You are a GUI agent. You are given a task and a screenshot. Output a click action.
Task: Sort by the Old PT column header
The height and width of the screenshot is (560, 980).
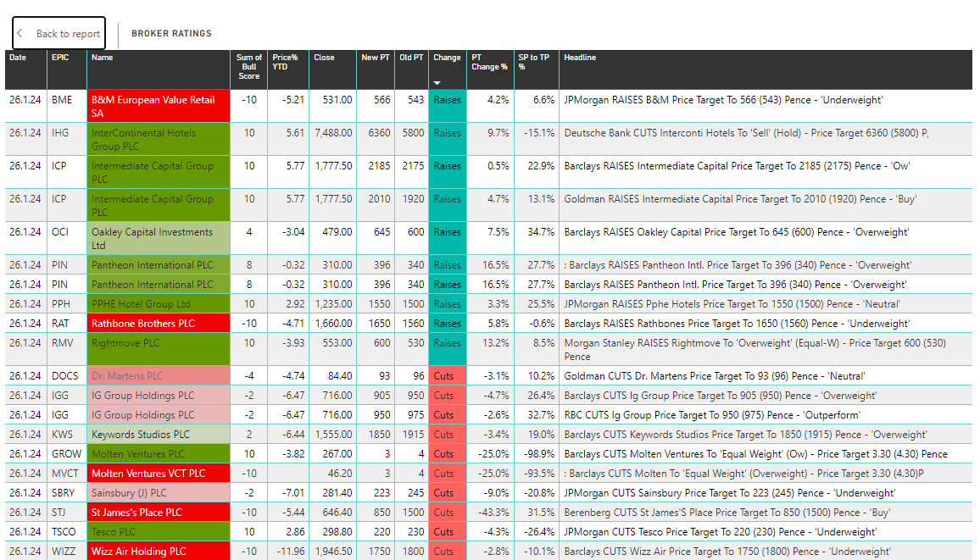pos(411,69)
